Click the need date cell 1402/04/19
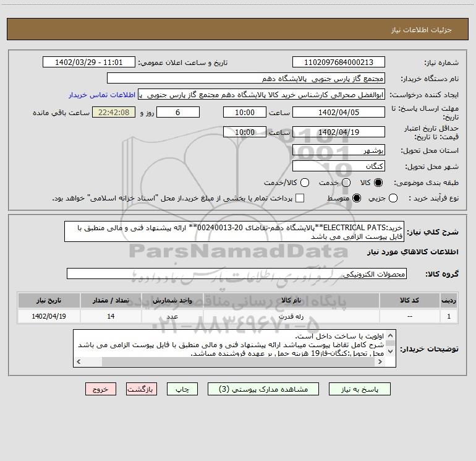The height and width of the screenshot is (461, 476). 49,316
